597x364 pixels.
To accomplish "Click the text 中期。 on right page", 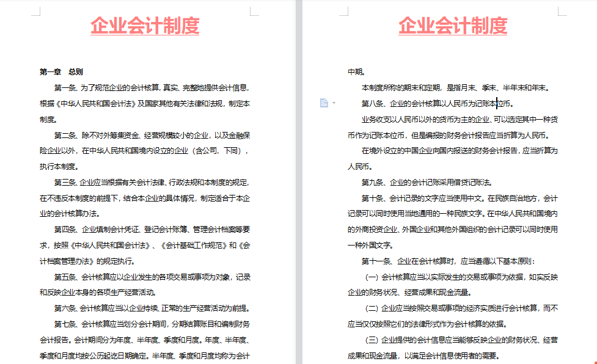I will click(x=357, y=72).
